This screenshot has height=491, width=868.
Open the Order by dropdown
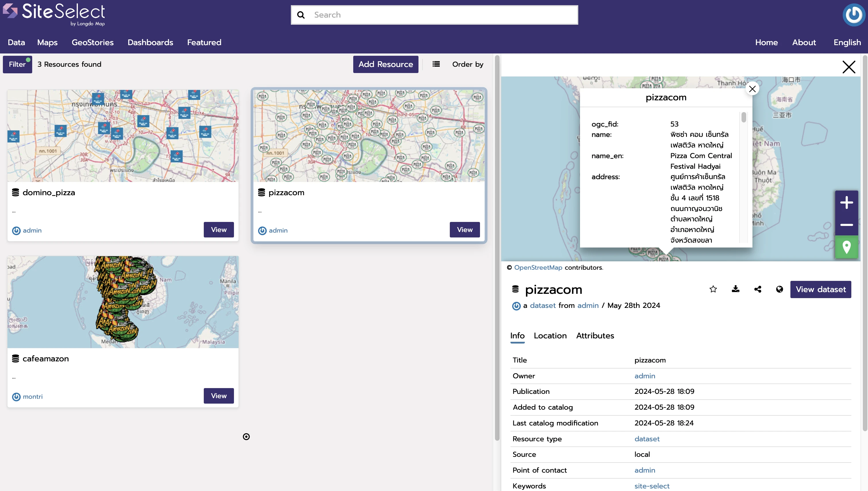(468, 64)
